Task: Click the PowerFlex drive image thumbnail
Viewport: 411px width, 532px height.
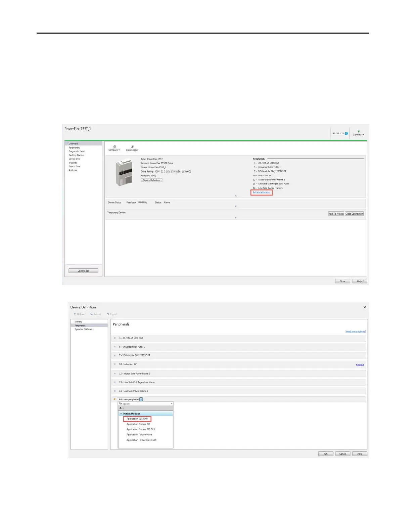Action: click(x=124, y=172)
